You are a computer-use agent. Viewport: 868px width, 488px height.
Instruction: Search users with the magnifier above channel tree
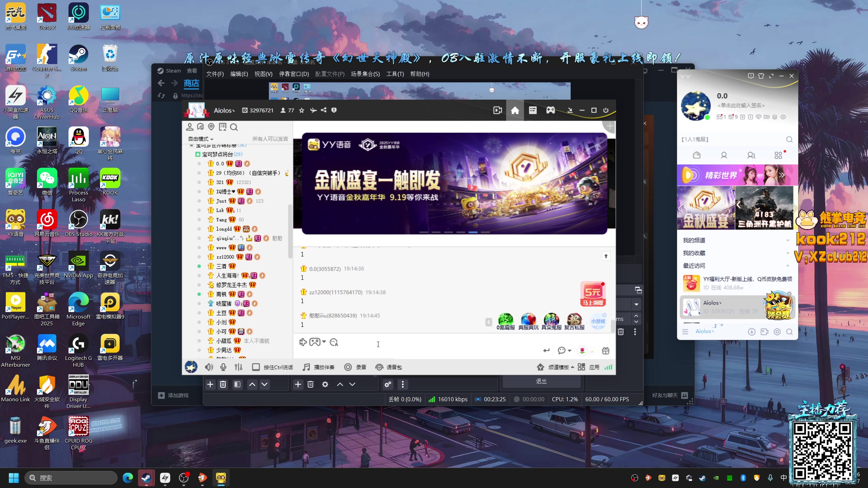point(234,127)
